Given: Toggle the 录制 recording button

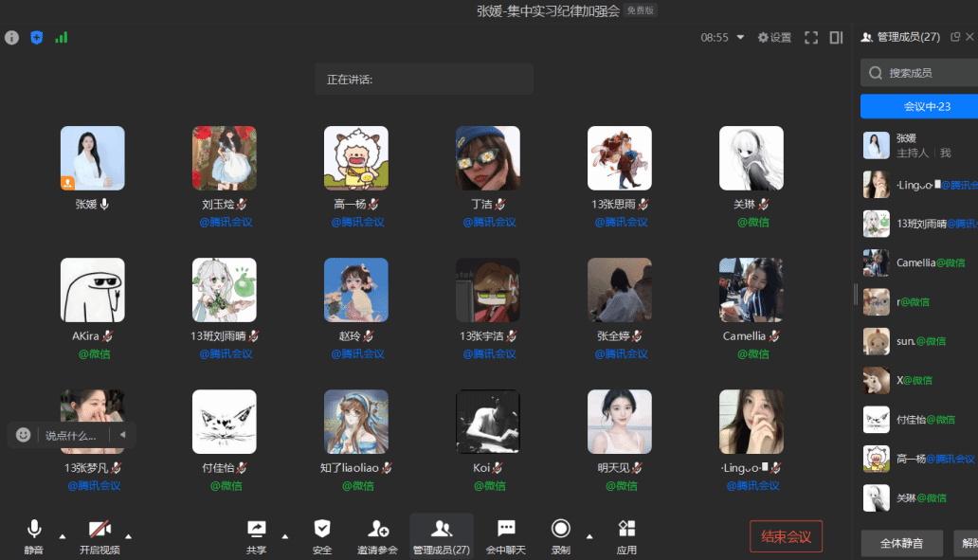Looking at the screenshot, I should click(x=561, y=535).
